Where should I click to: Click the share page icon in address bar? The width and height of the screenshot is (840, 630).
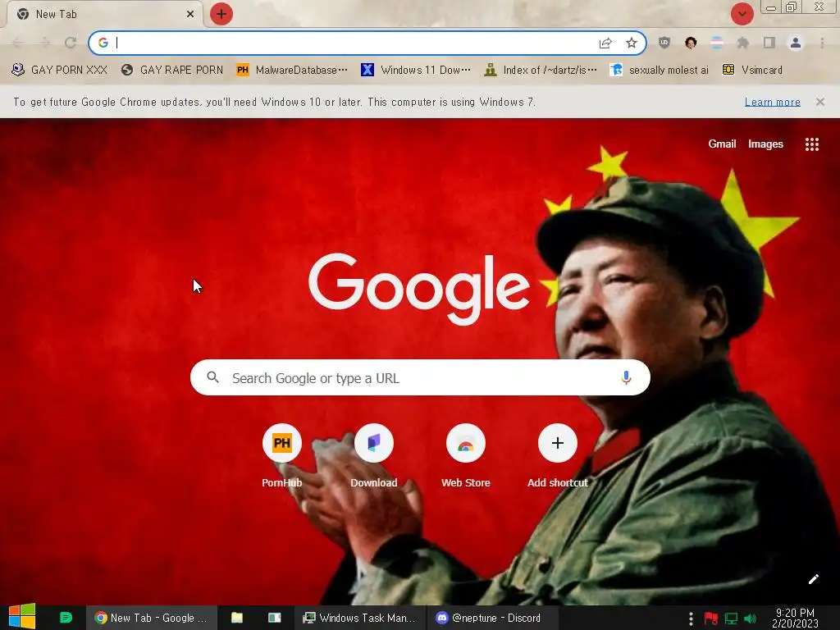605,43
